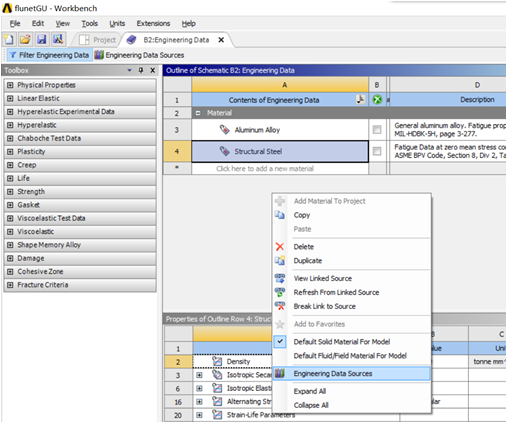Click the Save floppy disk icon

point(42,39)
